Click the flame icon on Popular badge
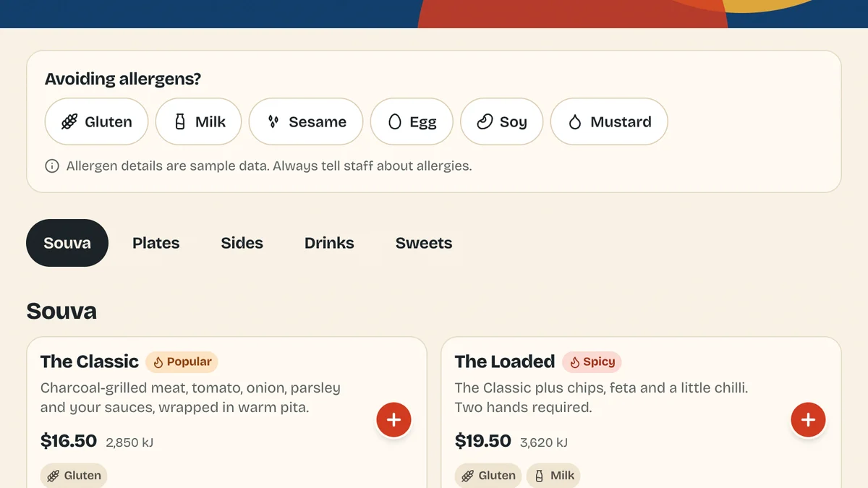This screenshot has width=868, height=488. click(x=158, y=362)
